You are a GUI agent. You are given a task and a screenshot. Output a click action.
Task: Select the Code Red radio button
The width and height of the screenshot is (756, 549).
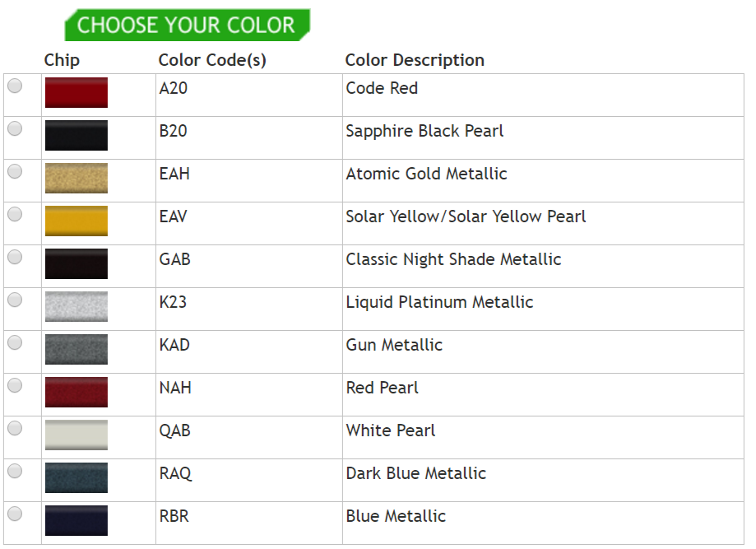[15, 86]
